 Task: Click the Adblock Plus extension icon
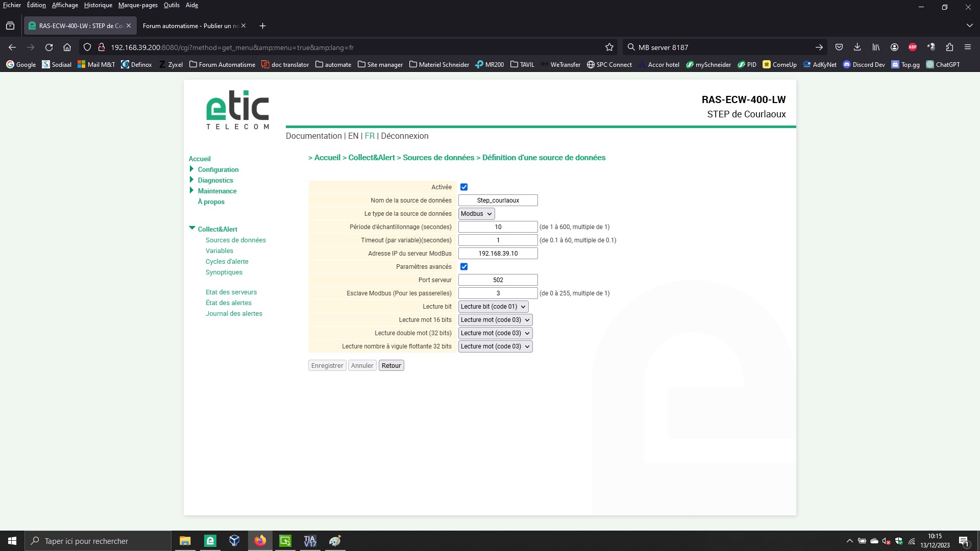(x=913, y=47)
